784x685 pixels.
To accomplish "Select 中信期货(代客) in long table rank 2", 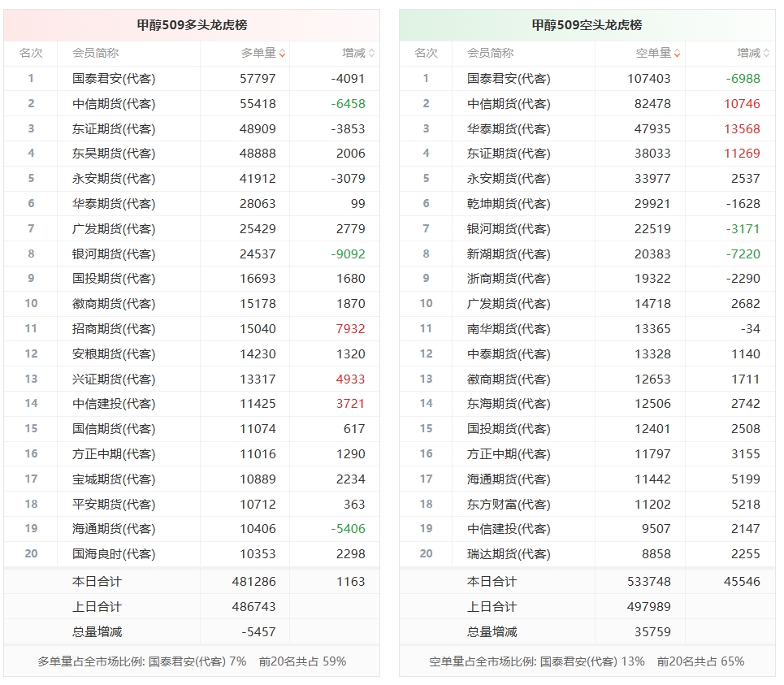I will click(x=114, y=103).
